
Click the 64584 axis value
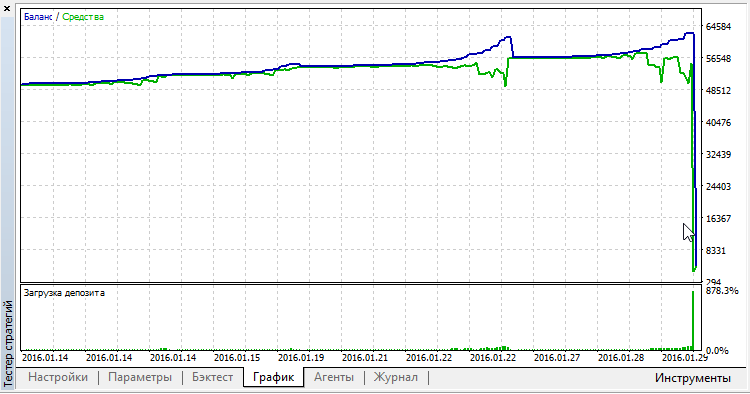(718, 27)
